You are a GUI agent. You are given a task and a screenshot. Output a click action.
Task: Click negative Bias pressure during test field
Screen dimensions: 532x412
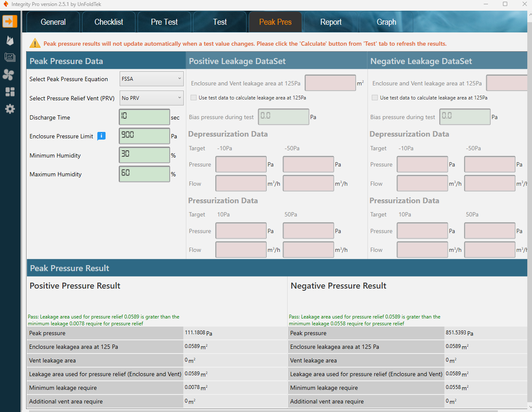[465, 117]
